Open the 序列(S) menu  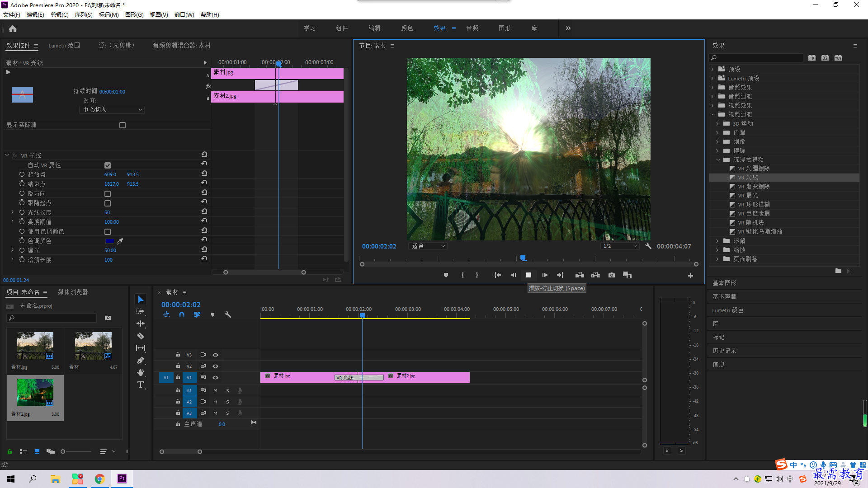[x=84, y=15]
